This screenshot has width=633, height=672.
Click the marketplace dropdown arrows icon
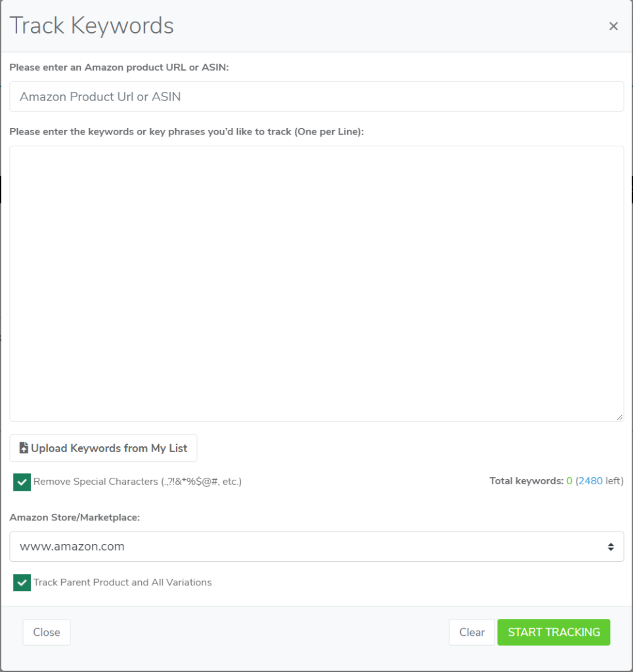[611, 547]
